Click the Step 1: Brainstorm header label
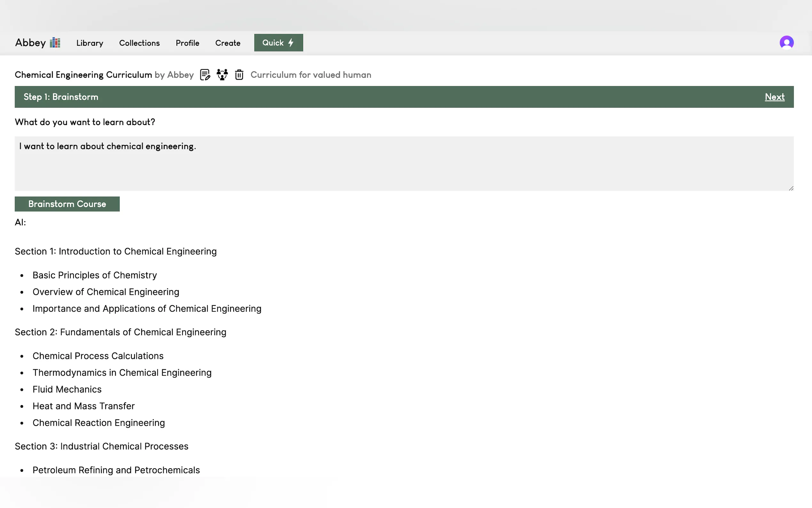Screen dimensions: 812x508 pos(61,97)
